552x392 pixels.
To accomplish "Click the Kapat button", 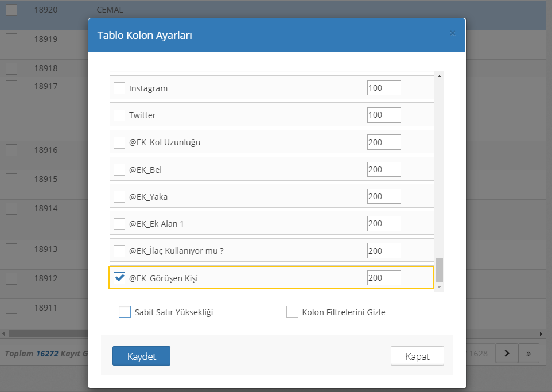I will click(417, 356).
